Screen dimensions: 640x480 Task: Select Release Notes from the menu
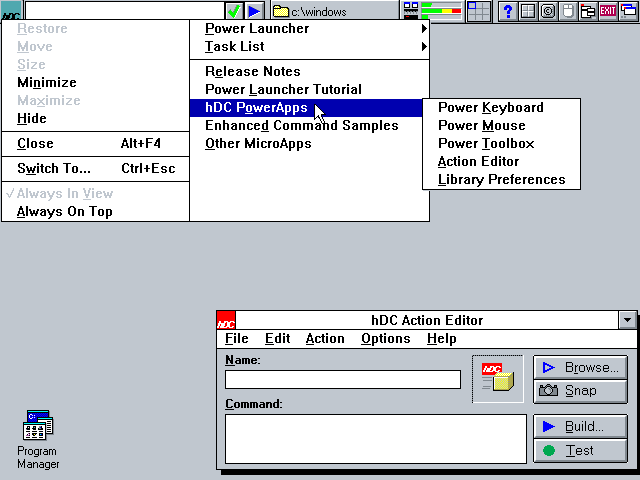[x=309, y=71]
